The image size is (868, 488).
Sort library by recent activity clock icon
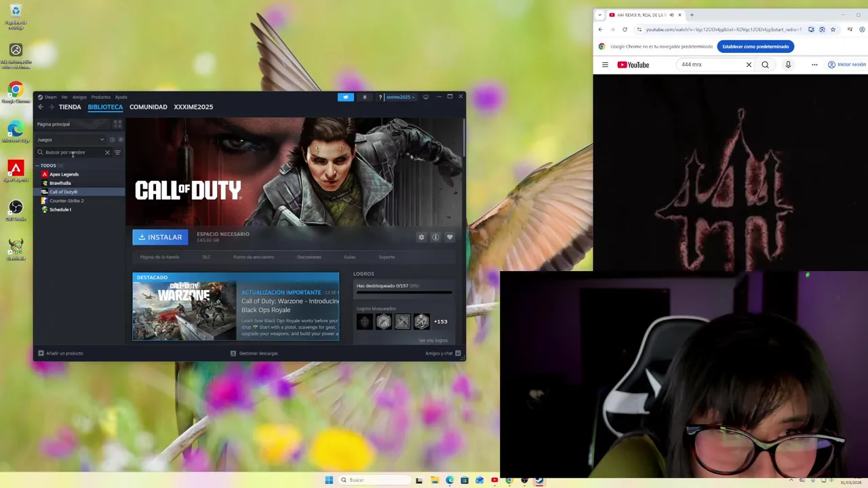(x=113, y=140)
